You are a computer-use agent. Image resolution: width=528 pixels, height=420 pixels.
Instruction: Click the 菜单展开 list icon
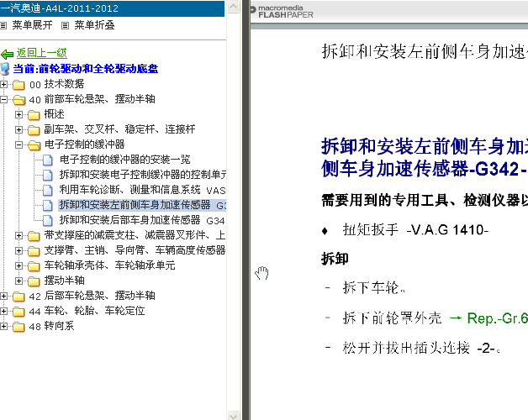point(3,25)
